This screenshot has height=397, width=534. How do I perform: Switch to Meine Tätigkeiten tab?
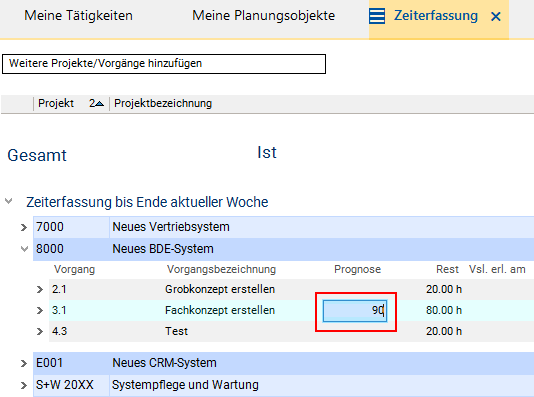pyautogui.click(x=78, y=16)
